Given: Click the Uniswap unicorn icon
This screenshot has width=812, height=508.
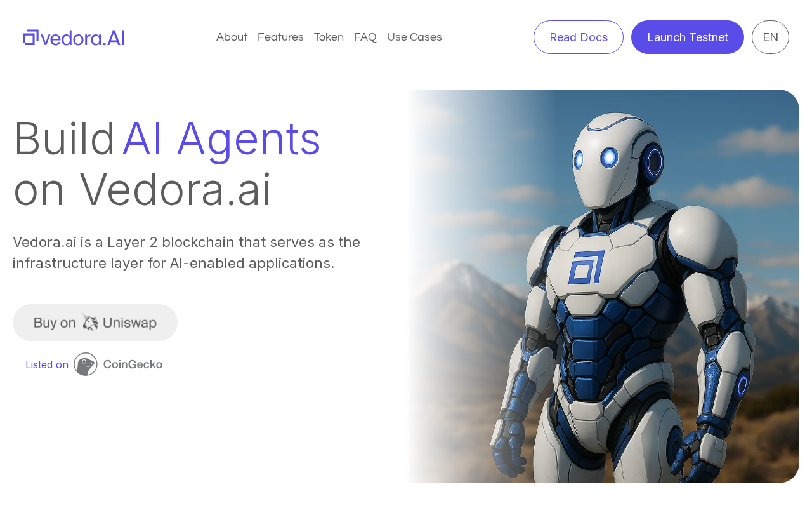Looking at the screenshot, I should pos(89,323).
